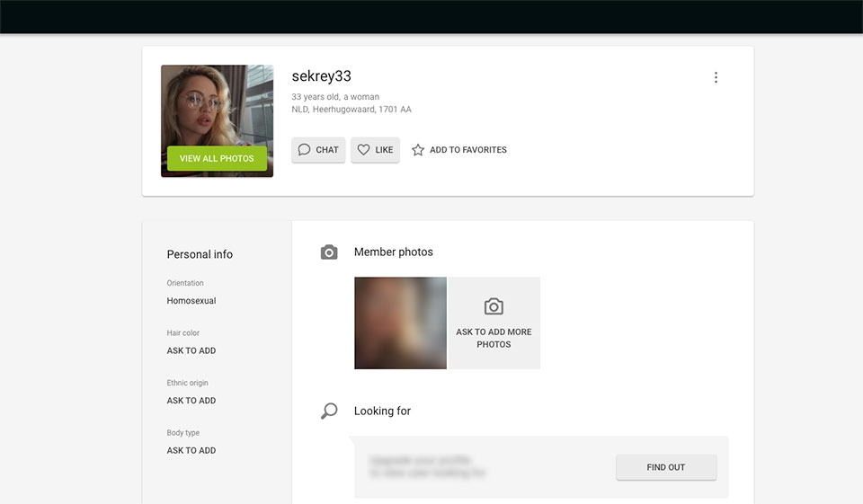Select ASK TO ADD under Hair color

pos(191,351)
